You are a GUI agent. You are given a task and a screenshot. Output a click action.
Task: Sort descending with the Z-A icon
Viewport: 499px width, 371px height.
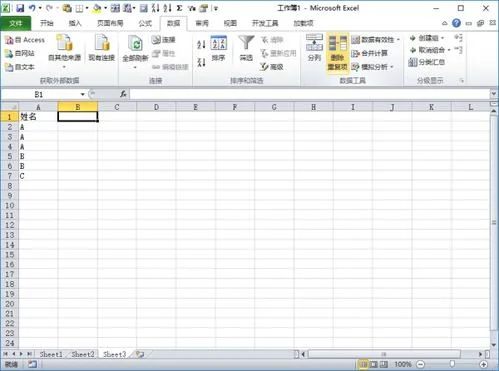pos(201,62)
